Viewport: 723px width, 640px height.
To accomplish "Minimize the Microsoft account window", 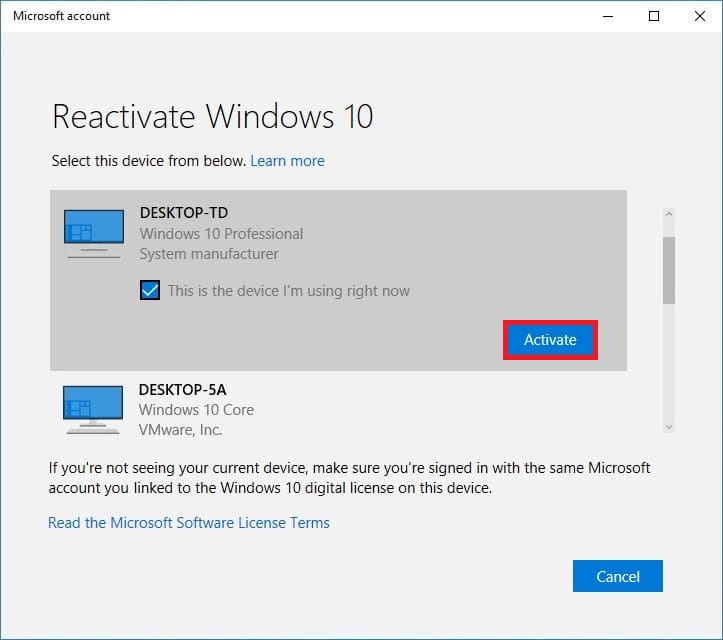I will [608, 16].
